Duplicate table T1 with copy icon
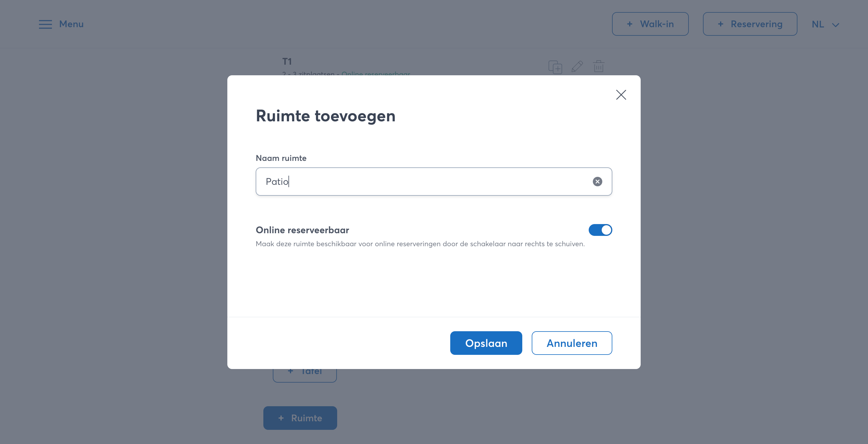This screenshot has height=444, width=868. point(555,67)
